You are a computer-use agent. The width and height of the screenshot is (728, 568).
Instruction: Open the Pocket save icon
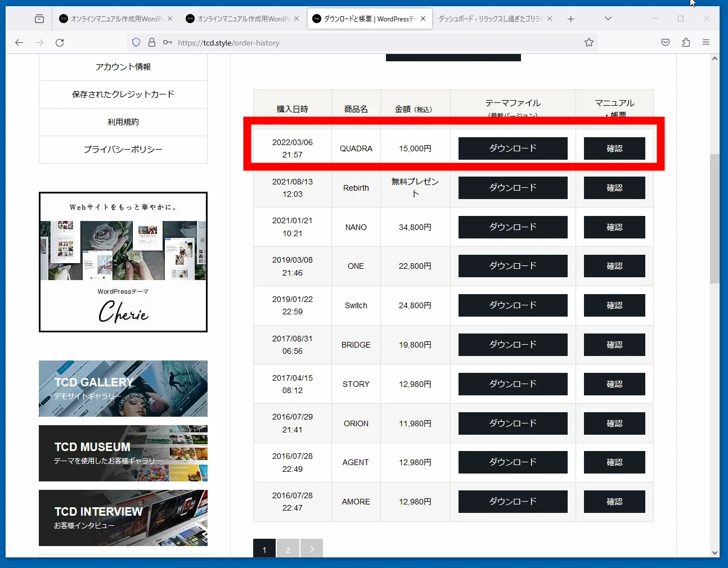pyautogui.click(x=666, y=43)
